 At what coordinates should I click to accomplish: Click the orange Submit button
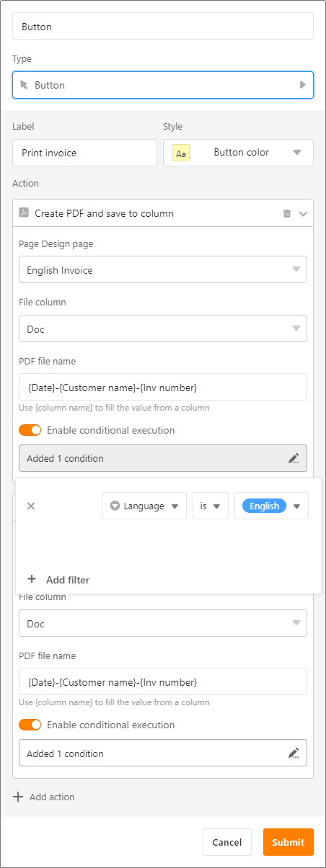(x=288, y=842)
